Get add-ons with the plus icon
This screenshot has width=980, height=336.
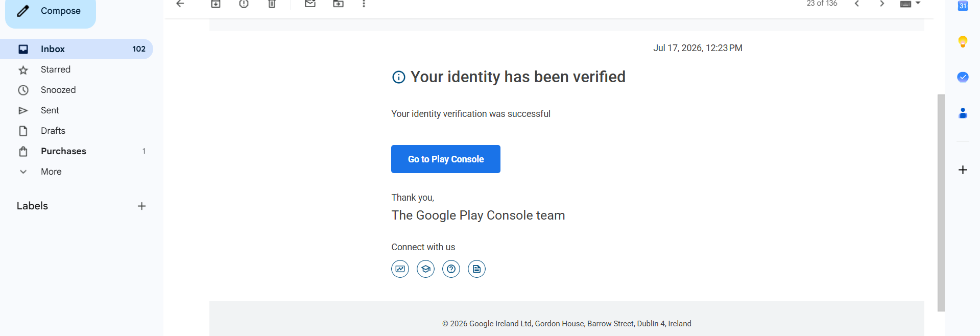[x=963, y=170]
